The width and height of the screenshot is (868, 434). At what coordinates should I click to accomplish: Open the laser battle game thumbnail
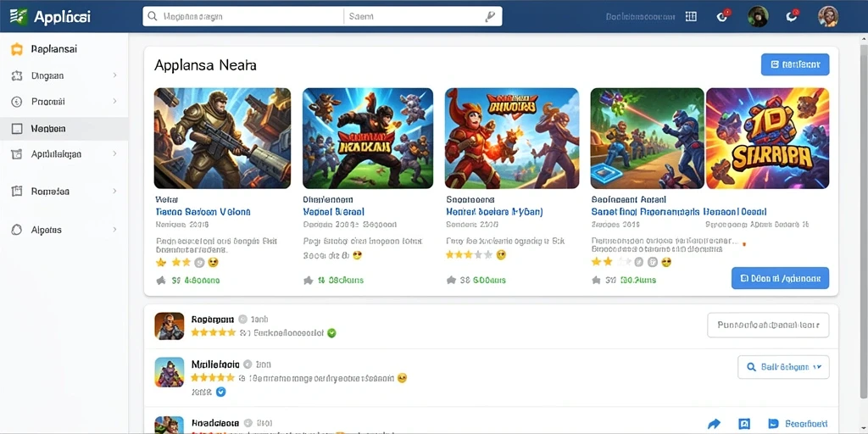(x=647, y=138)
